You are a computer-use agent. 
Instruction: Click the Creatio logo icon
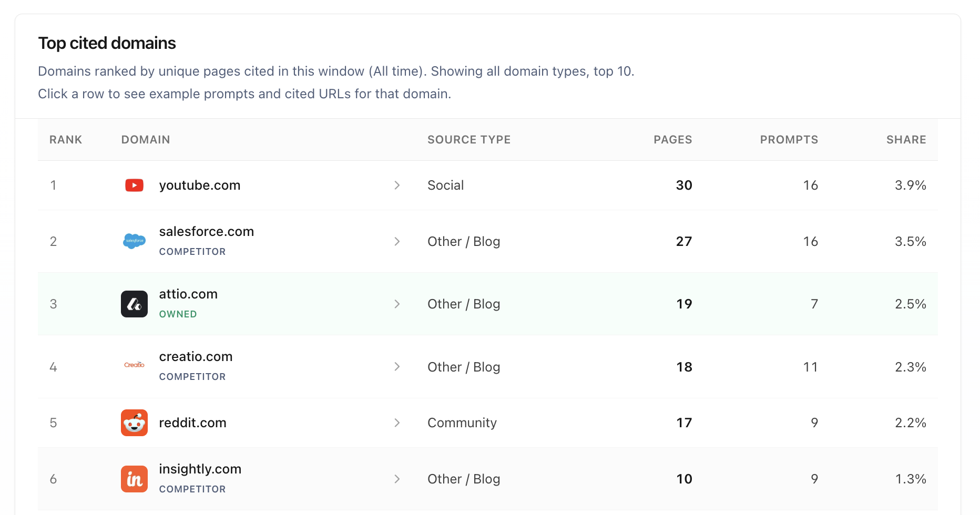pyautogui.click(x=134, y=365)
